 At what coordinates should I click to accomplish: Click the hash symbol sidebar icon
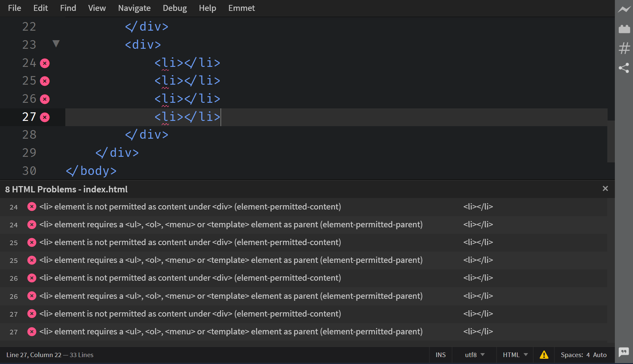click(624, 48)
